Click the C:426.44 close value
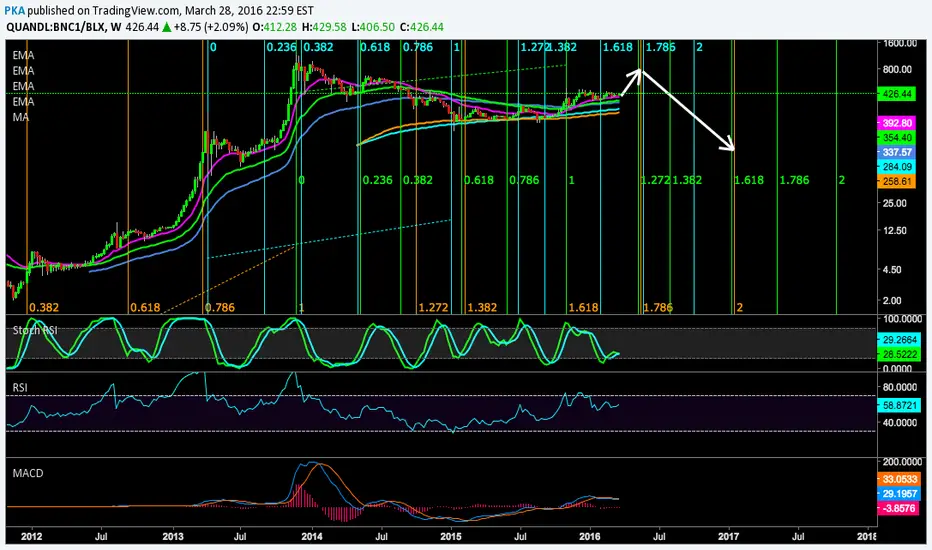 [421, 27]
